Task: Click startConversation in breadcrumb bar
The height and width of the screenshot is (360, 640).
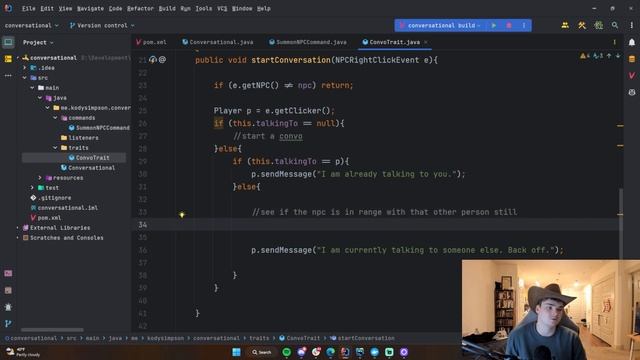Action: click(x=362, y=338)
